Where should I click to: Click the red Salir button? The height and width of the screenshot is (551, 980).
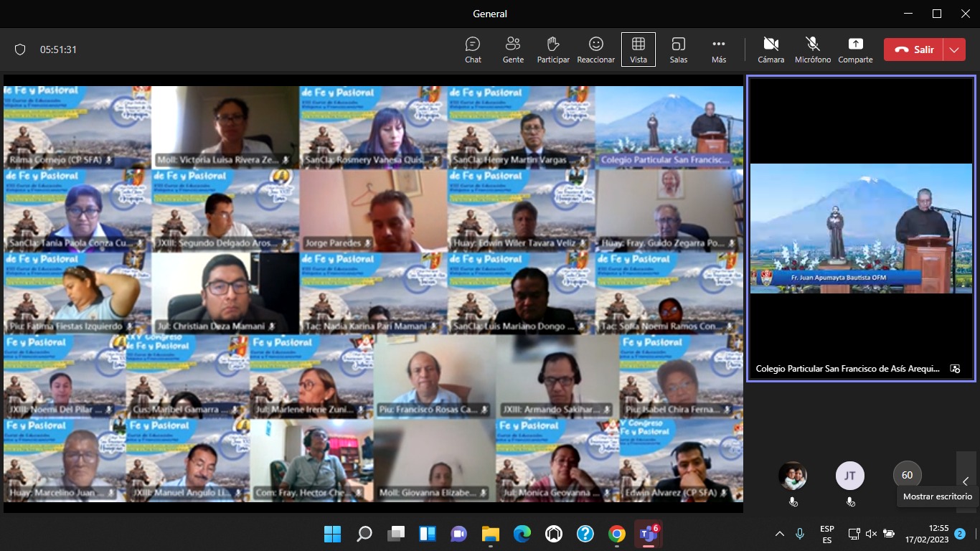(x=913, y=50)
